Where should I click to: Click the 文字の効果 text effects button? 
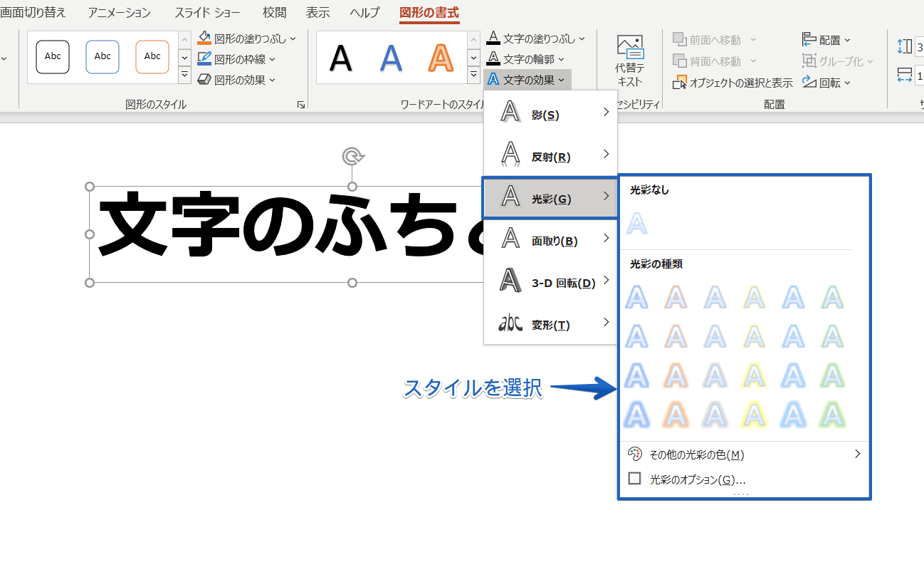tap(527, 80)
